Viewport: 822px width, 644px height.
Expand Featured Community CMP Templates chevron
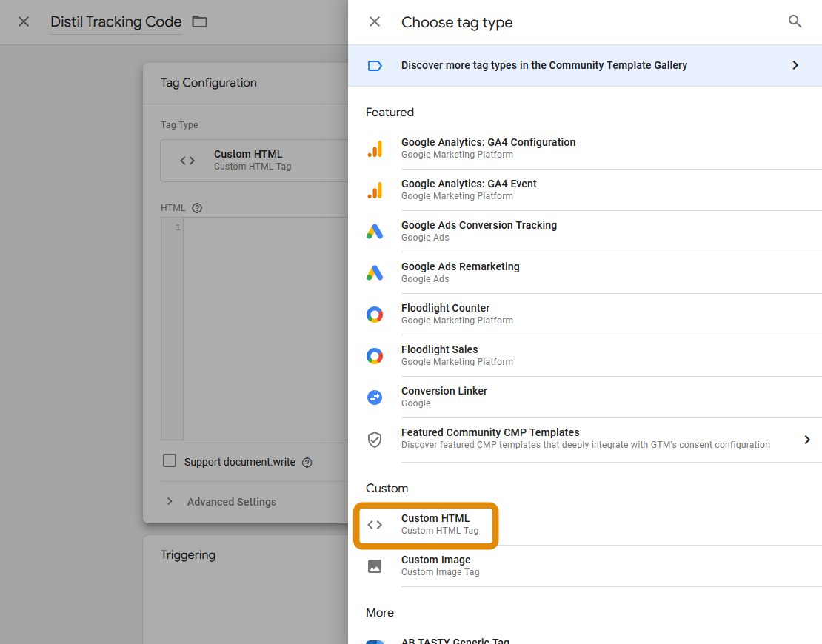click(807, 440)
